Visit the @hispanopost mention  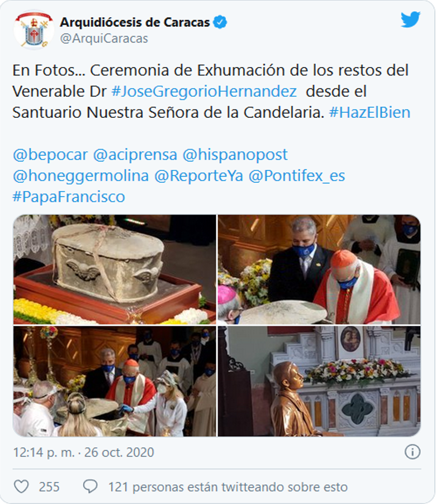pyautogui.click(x=235, y=155)
